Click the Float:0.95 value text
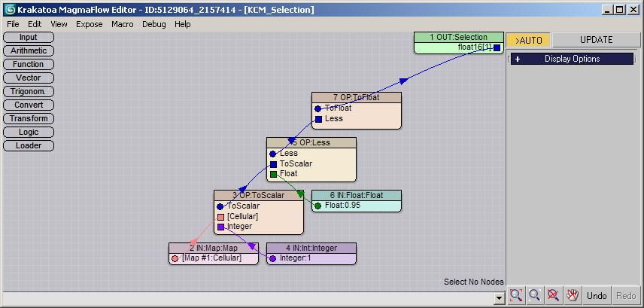Viewport: 644px width, 308px height. (342, 205)
